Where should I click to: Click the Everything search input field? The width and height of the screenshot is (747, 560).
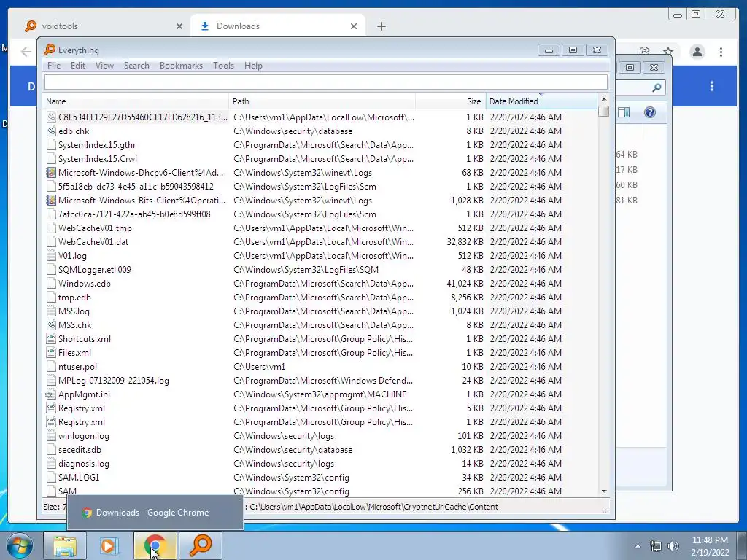[x=326, y=82]
